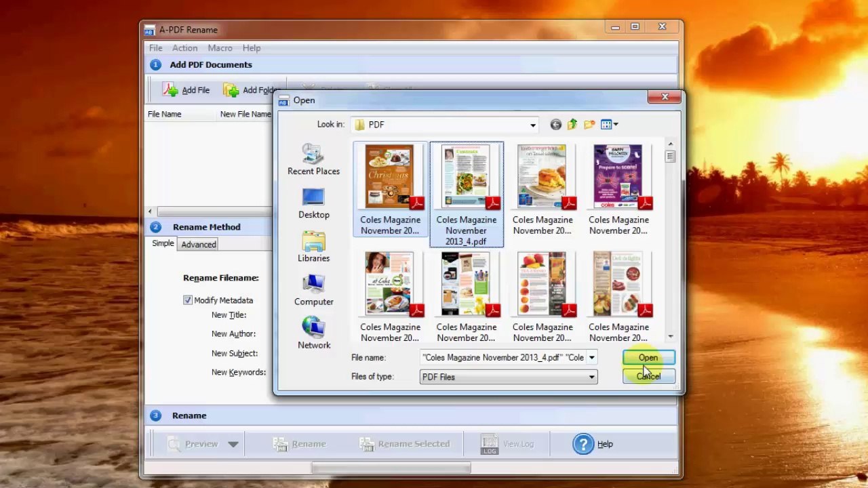This screenshot has height=488, width=868.
Task: Select the Deli delights PDF thumbnail
Action: tap(618, 297)
